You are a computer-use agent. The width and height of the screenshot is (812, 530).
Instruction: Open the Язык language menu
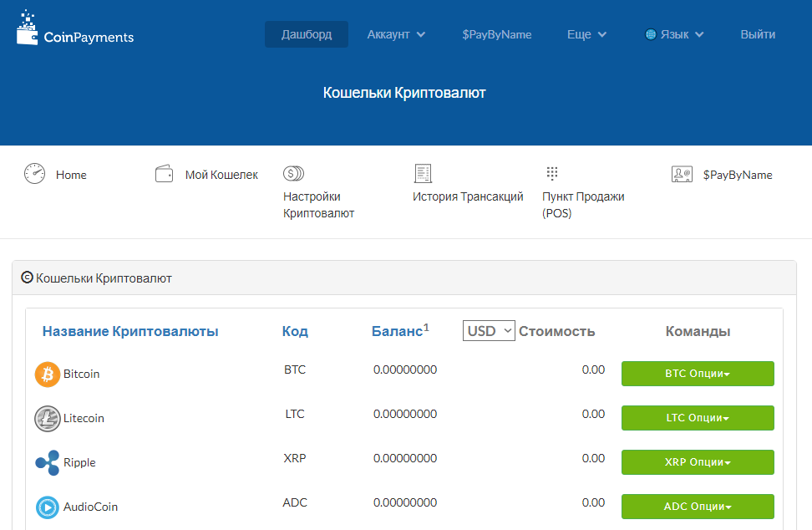click(x=674, y=34)
